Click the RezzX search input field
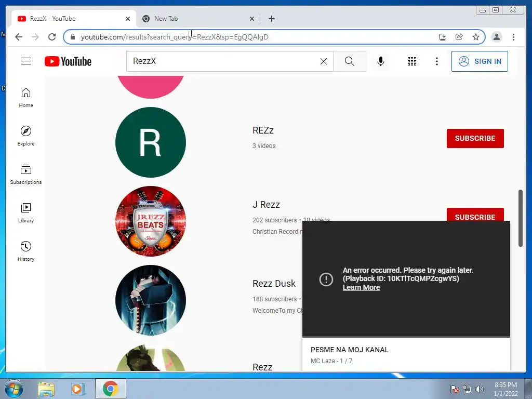The image size is (532, 399). (x=224, y=61)
